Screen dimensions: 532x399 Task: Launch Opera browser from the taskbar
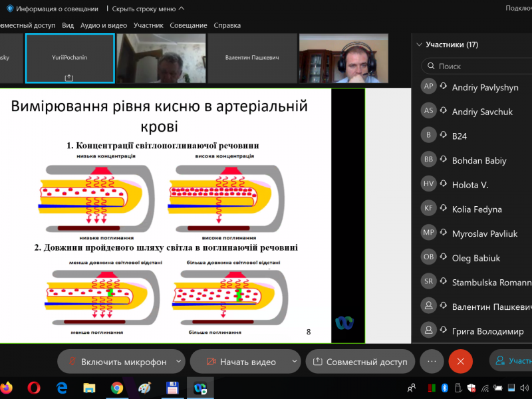(35, 387)
